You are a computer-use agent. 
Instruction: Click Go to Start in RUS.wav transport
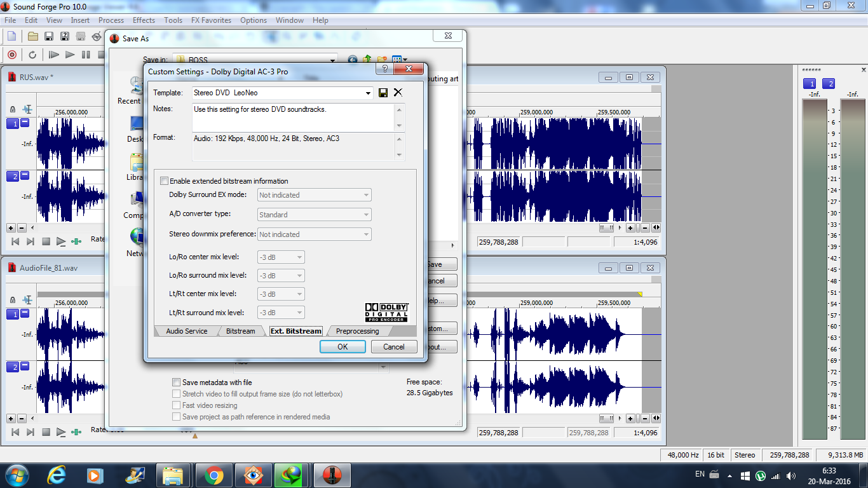click(15, 241)
